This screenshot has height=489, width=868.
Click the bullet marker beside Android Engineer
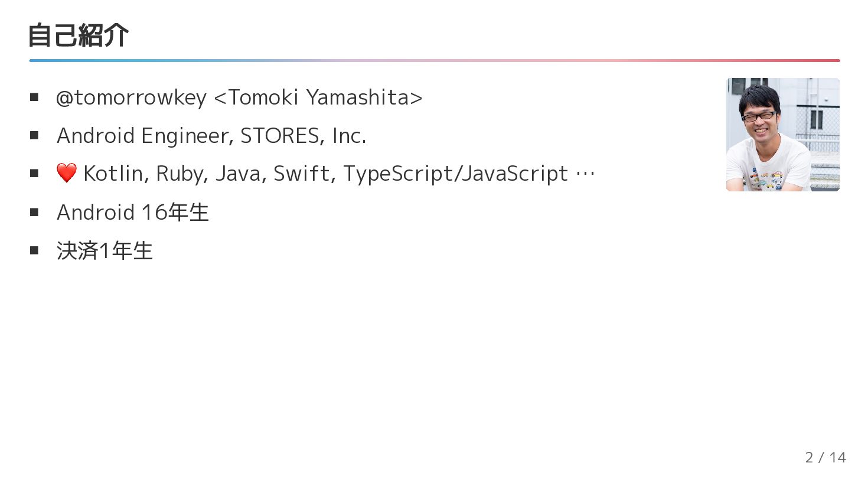pyautogui.click(x=34, y=136)
